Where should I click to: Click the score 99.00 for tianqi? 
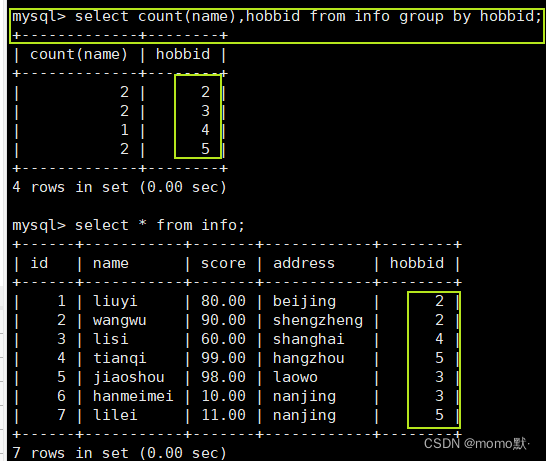pyautogui.click(x=223, y=358)
